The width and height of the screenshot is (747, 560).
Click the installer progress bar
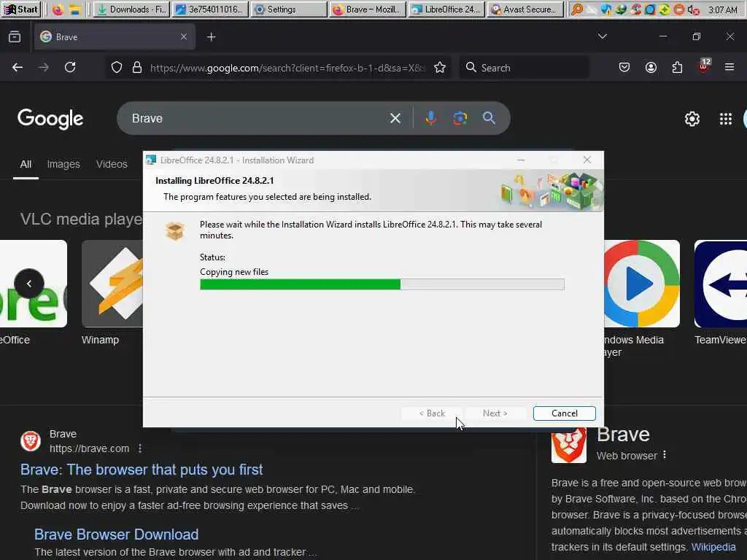pos(382,284)
